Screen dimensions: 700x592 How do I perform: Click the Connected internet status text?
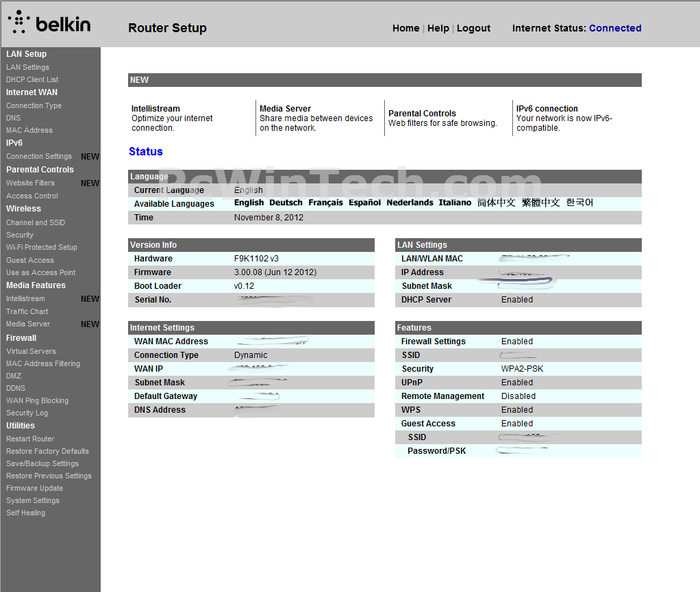615,28
